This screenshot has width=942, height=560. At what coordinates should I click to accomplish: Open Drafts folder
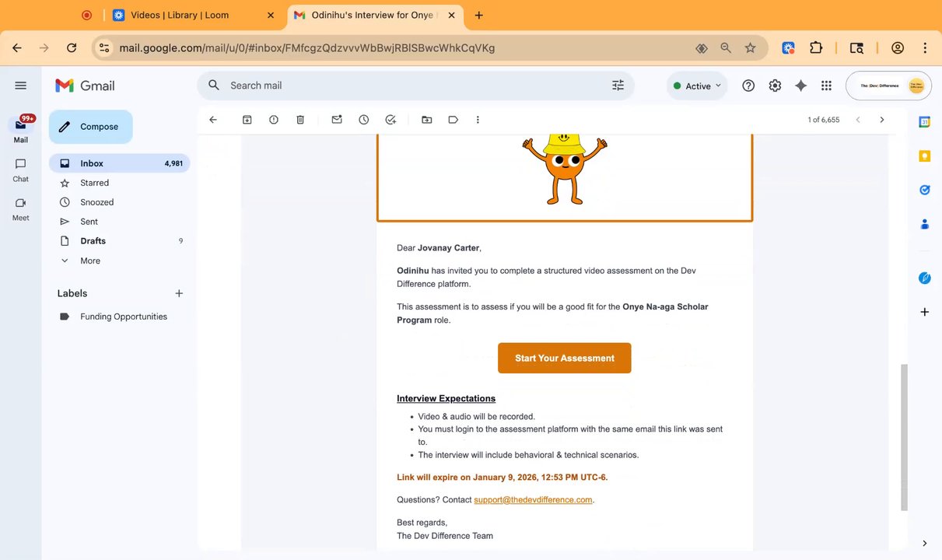[120, 241]
